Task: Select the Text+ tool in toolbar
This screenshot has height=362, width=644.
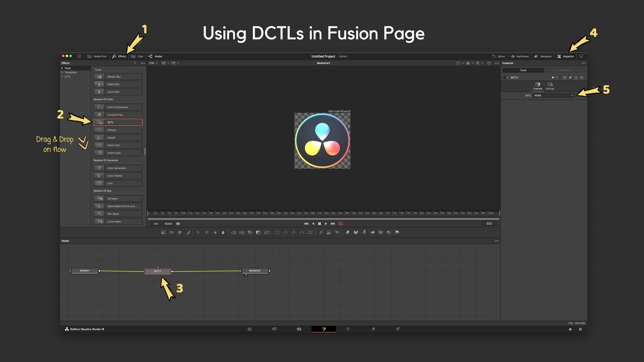Action: coord(180,232)
